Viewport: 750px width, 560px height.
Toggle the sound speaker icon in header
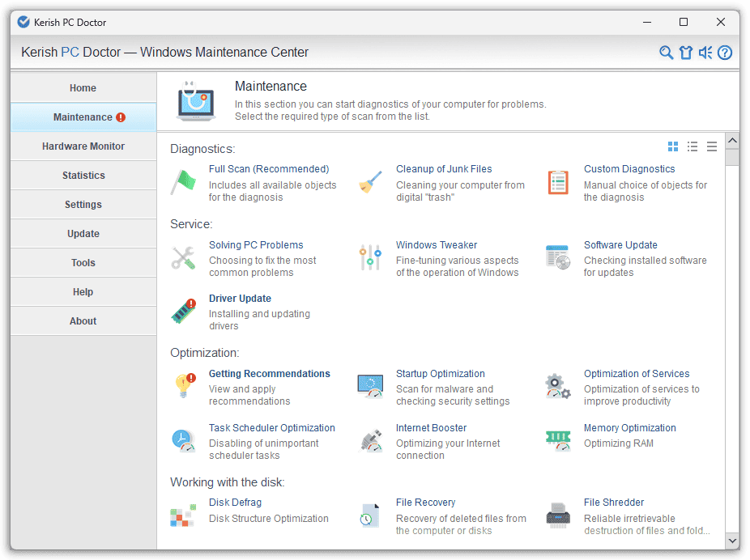705,53
